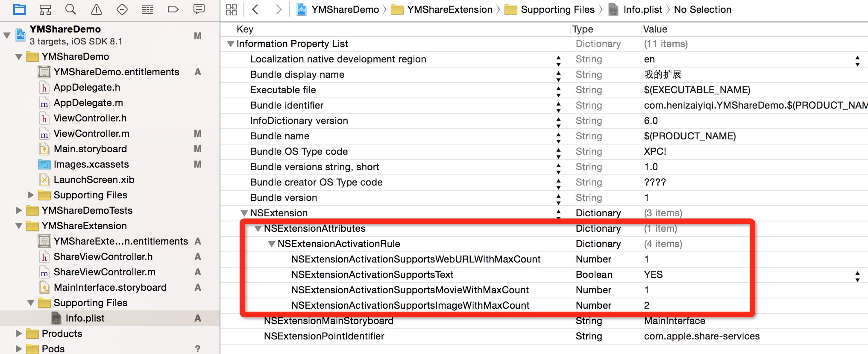Viewport: 868px width, 354px height.
Task: Open the Breakpoint navigator tag icon
Action: [173, 9]
